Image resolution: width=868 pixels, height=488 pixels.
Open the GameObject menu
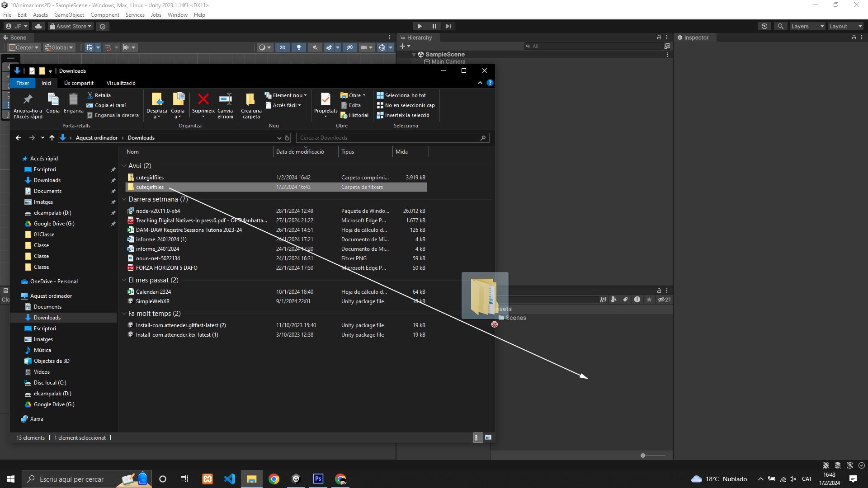point(69,15)
